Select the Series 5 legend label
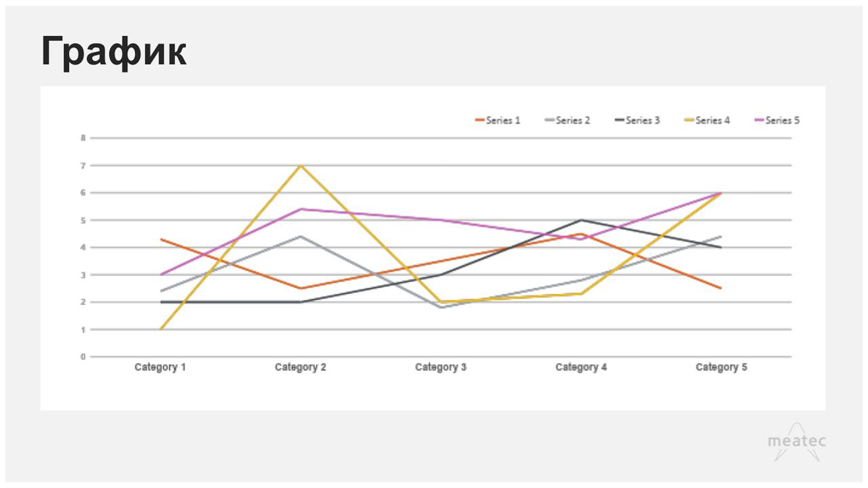This screenshot has width=868, height=488. click(783, 120)
